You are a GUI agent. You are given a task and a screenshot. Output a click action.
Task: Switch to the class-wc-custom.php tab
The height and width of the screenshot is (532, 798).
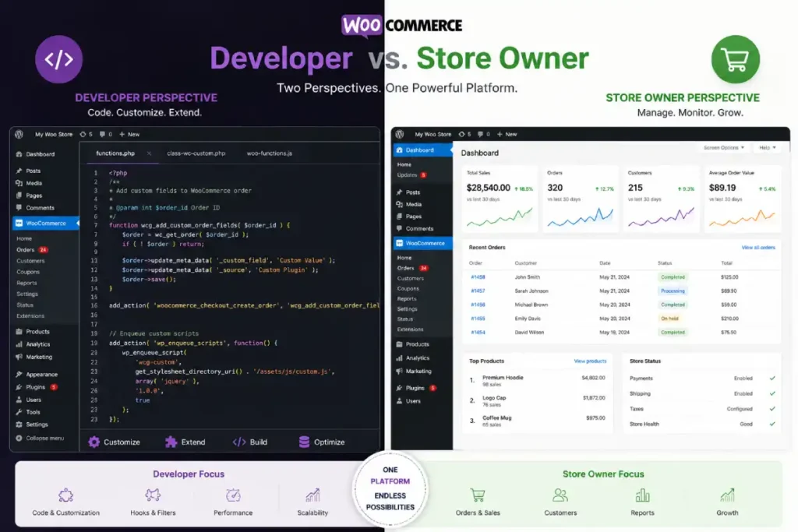point(196,153)
